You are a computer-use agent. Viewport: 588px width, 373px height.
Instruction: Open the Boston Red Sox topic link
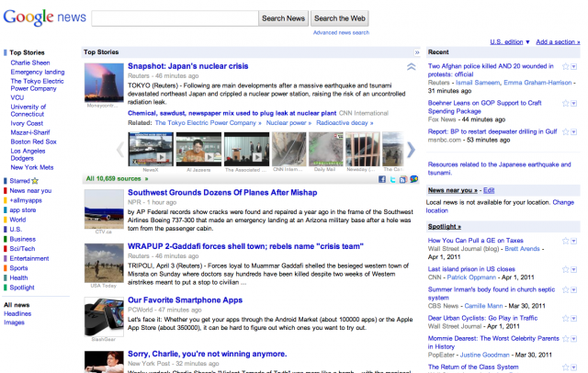33,142
